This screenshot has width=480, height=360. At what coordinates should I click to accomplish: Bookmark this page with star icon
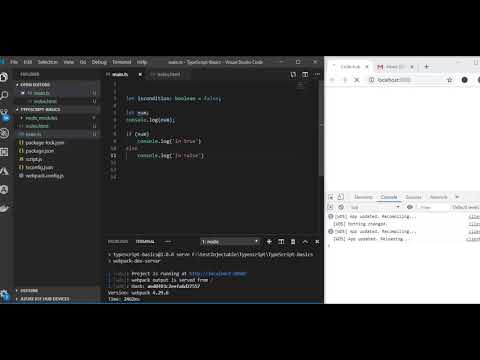click(x=449, y=80)
